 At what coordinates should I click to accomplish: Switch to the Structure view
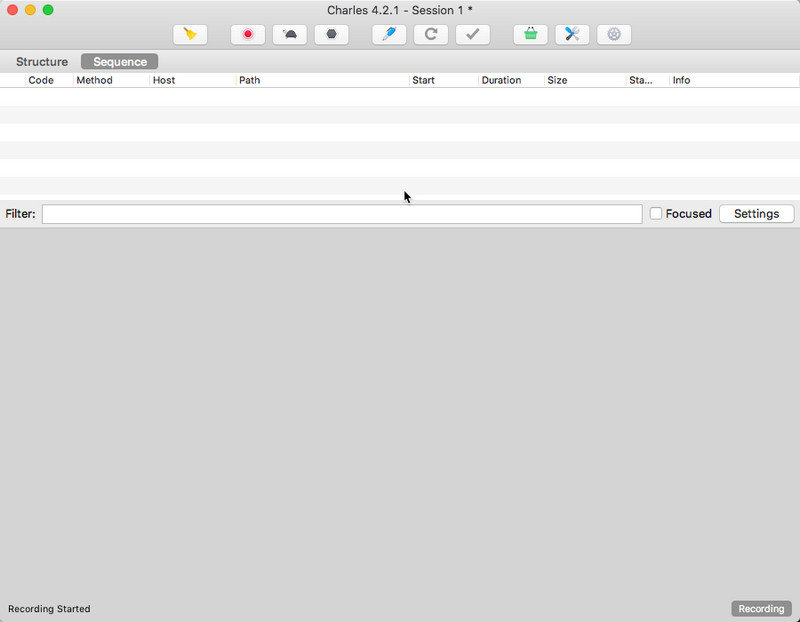42,62
